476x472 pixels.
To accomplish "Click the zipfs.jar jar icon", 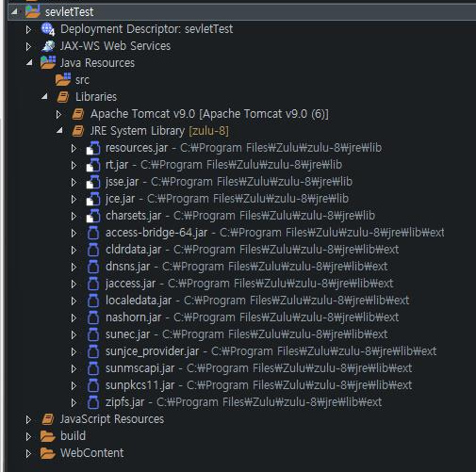I will [93, 402].
